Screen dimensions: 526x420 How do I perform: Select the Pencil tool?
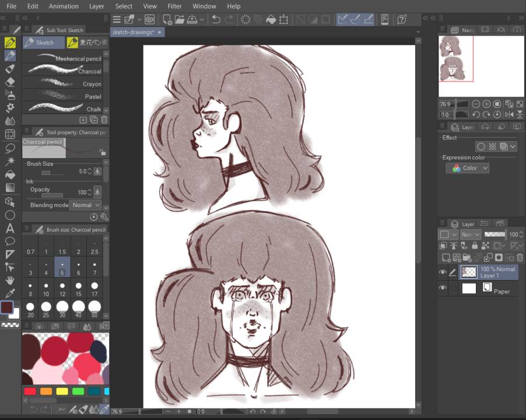(x=10, y=55)
